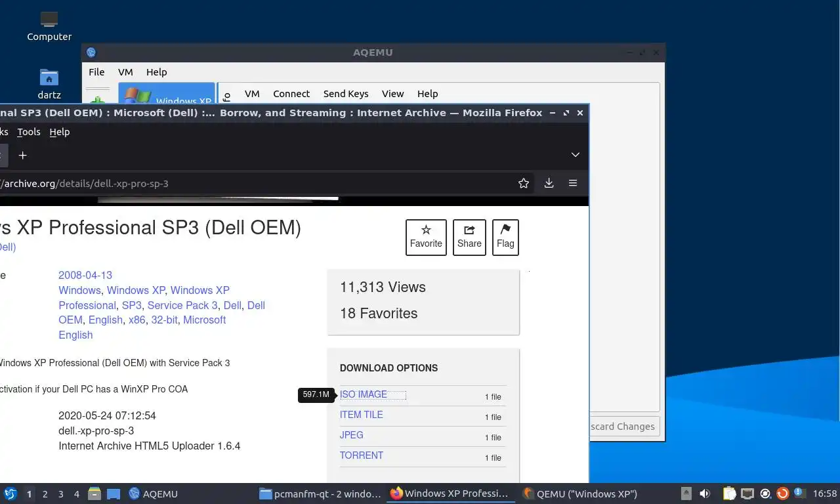Open the VM menu beside Connect in AQEMU

tap(252, 94)
